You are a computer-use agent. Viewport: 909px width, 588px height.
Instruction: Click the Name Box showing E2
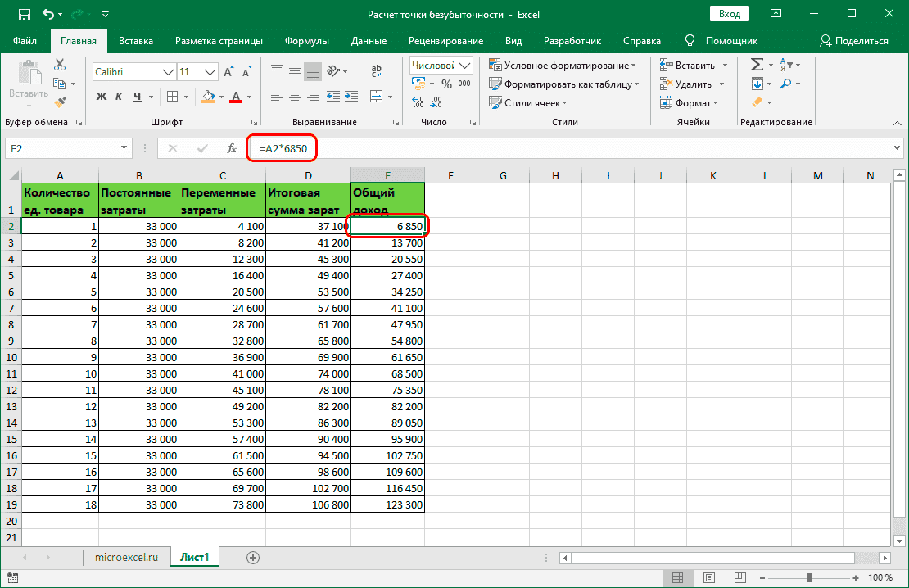tap(61, 148)
